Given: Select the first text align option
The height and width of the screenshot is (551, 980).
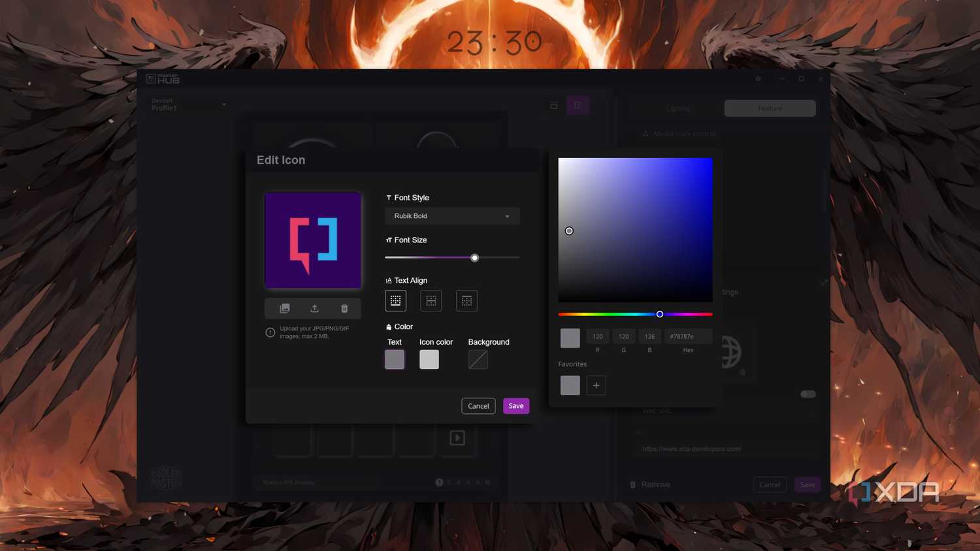Looking at the screenshot, I should coord(395,300).
